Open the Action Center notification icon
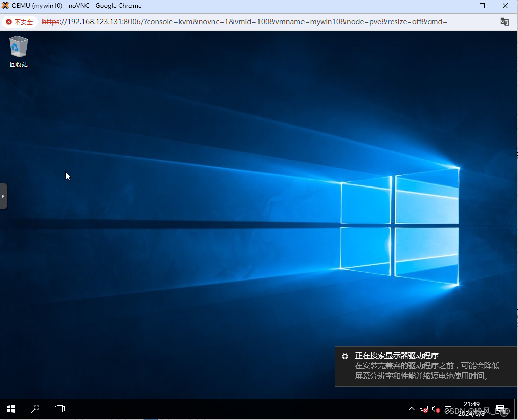 [x=500, y=409]
